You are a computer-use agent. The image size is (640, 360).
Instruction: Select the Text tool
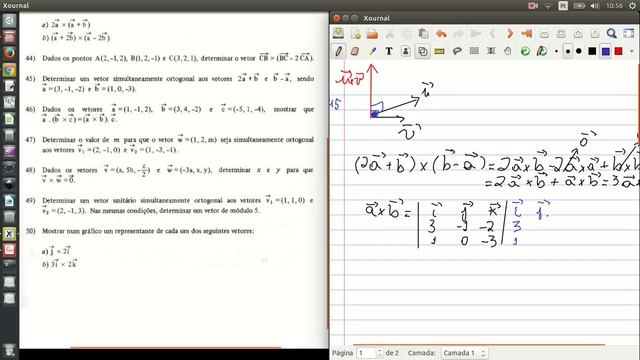pyautogui.click(x=389, y=51)
